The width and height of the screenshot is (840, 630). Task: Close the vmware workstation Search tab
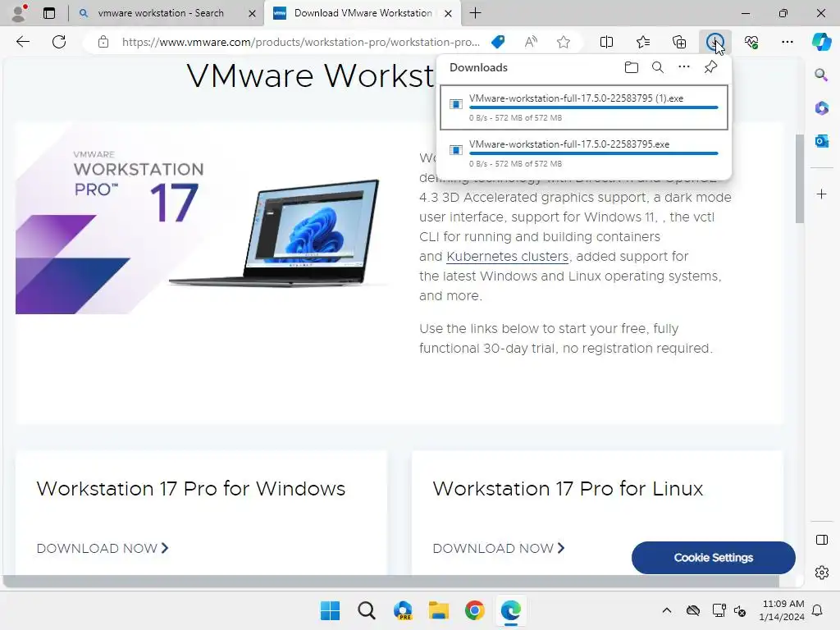tap(252, 13)
